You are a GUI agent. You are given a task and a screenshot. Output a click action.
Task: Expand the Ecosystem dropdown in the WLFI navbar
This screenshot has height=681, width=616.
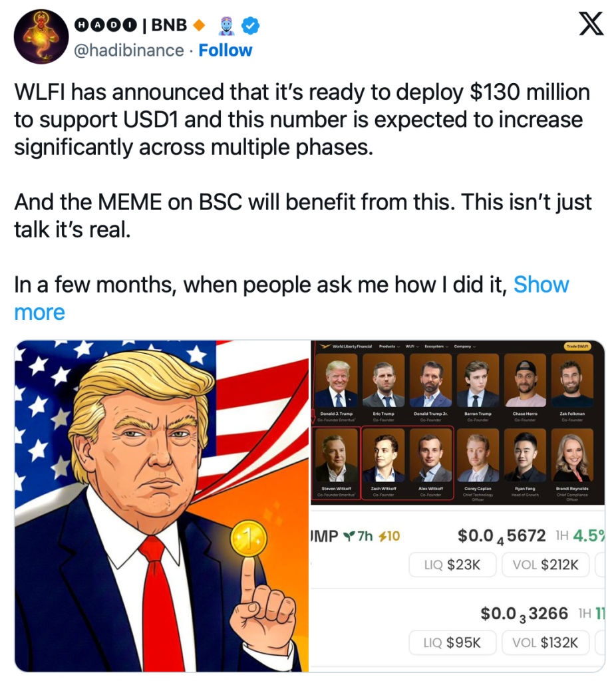pos(436,346)
